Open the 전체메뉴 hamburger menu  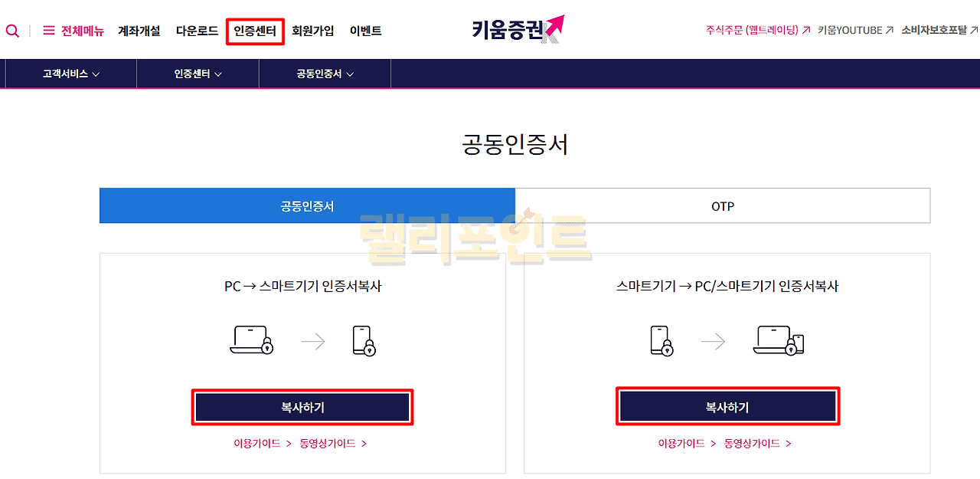pos(73,31)
